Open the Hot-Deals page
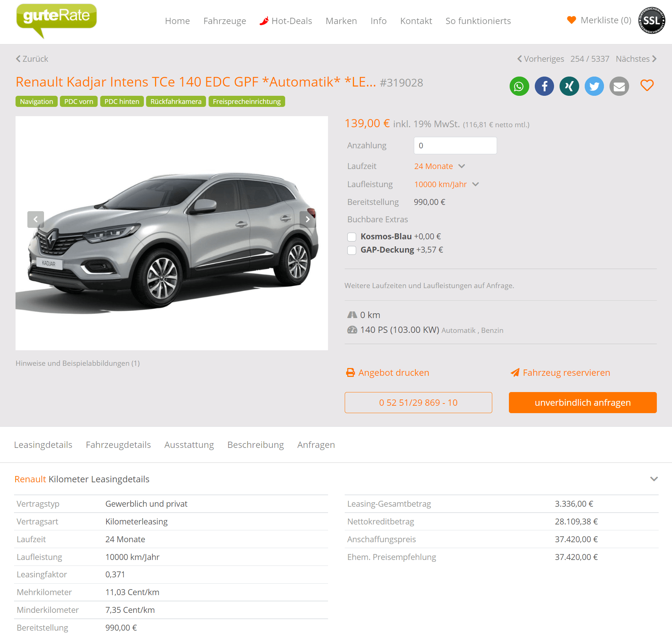This screenshot has width=672, height=638. point(292,21)
